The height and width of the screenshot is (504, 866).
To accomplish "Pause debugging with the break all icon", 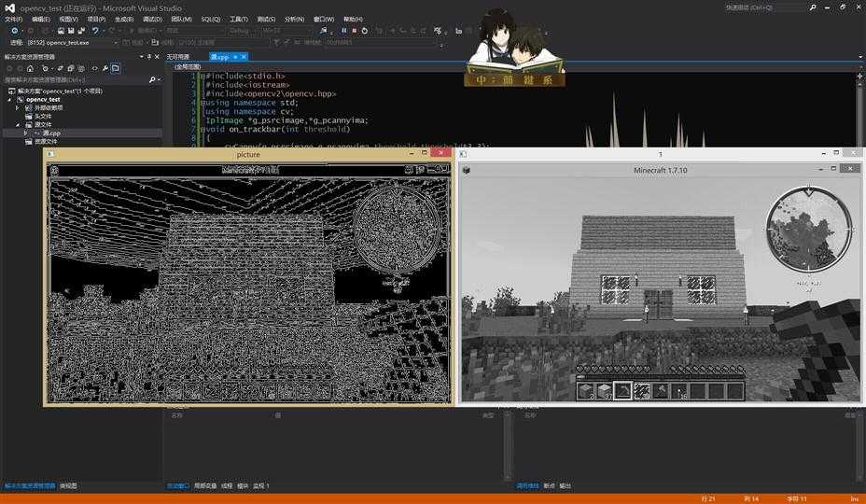I will tap(344, 31).
